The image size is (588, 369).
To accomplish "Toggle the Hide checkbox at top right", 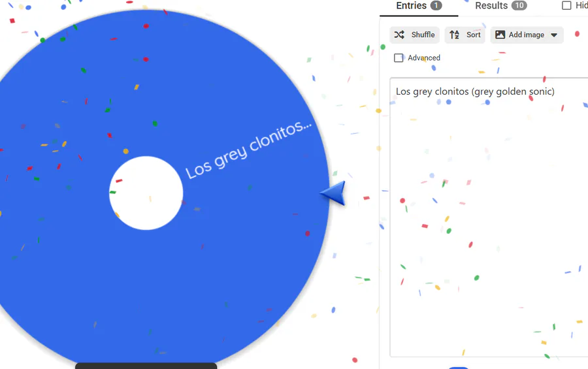I will tap(566, 5).
